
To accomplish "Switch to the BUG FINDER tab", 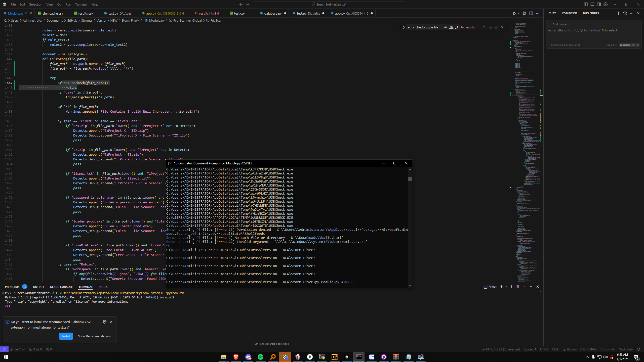I will pos(591,13).
